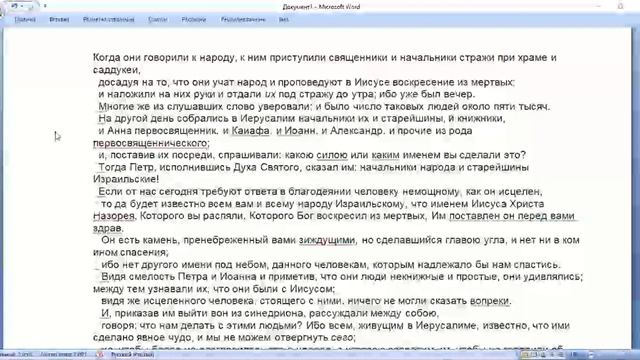Viewport: 640px width, 360px height.
Task: Click the Русский (Россия) language indicator
Action: [133, 355]
